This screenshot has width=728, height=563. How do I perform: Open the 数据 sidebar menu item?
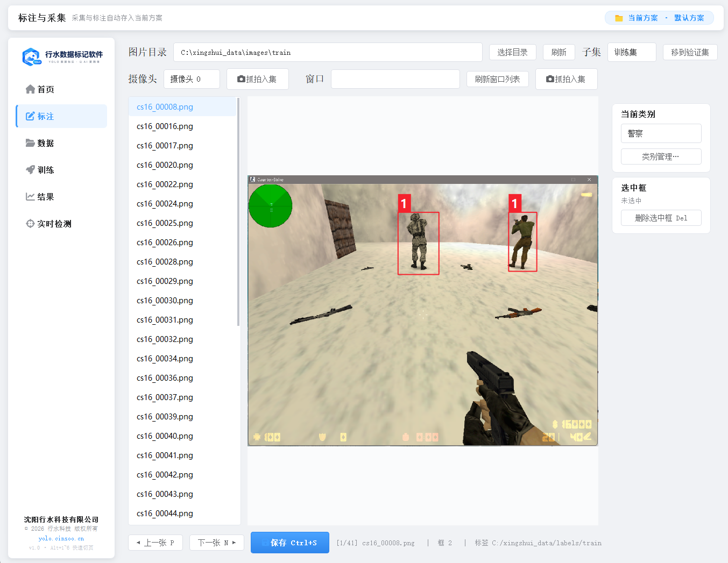point(61,143)
